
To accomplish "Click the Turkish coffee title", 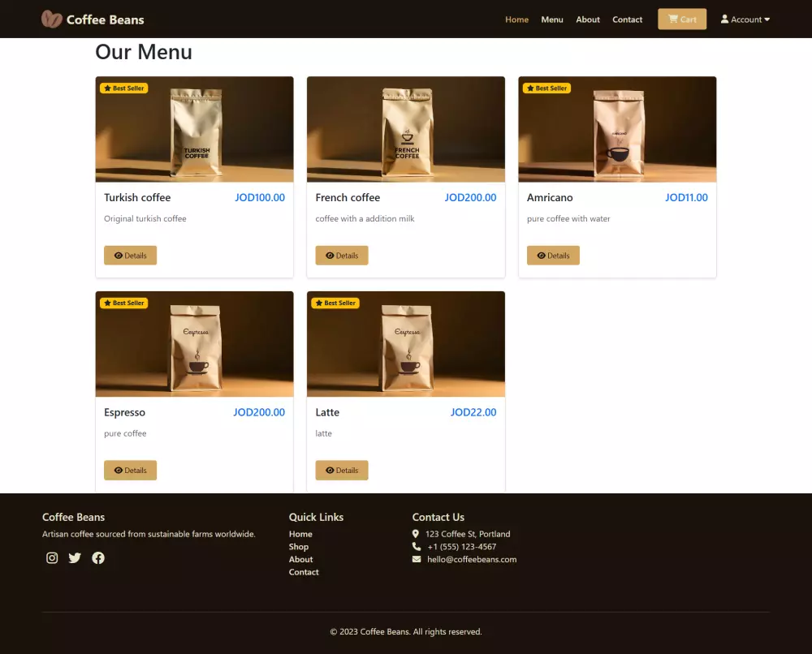I will pyautogui.click(x=137, y=197).
